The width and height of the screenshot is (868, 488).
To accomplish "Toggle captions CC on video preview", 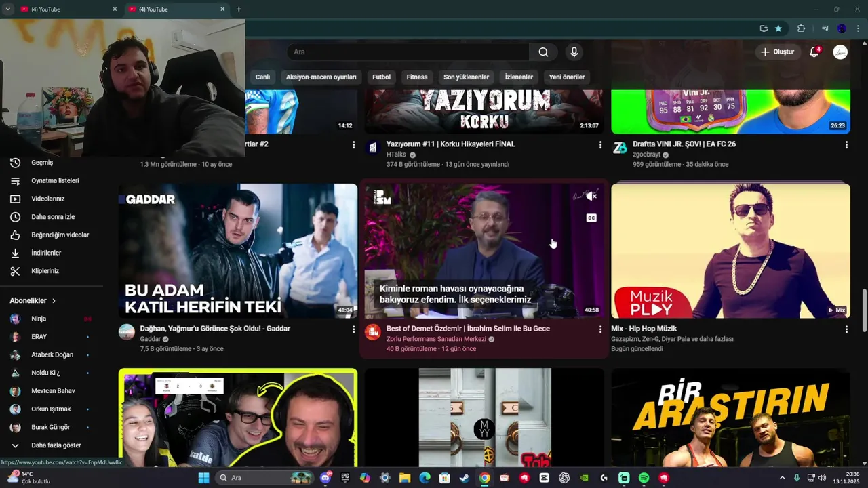I will (x=591, y=218).
